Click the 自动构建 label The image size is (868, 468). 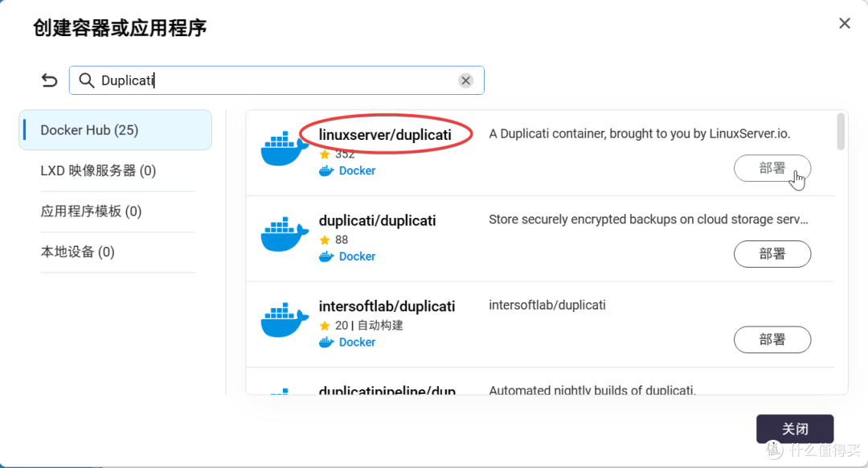tap(380, 326)
